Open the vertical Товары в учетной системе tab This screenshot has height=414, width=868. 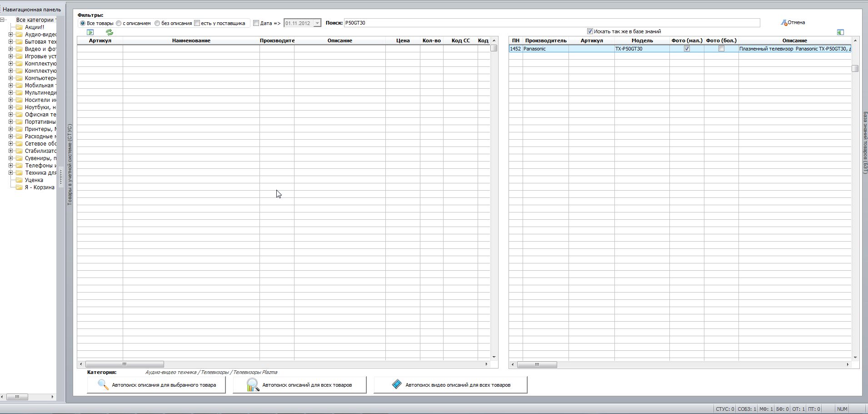(x=70, y=165)
